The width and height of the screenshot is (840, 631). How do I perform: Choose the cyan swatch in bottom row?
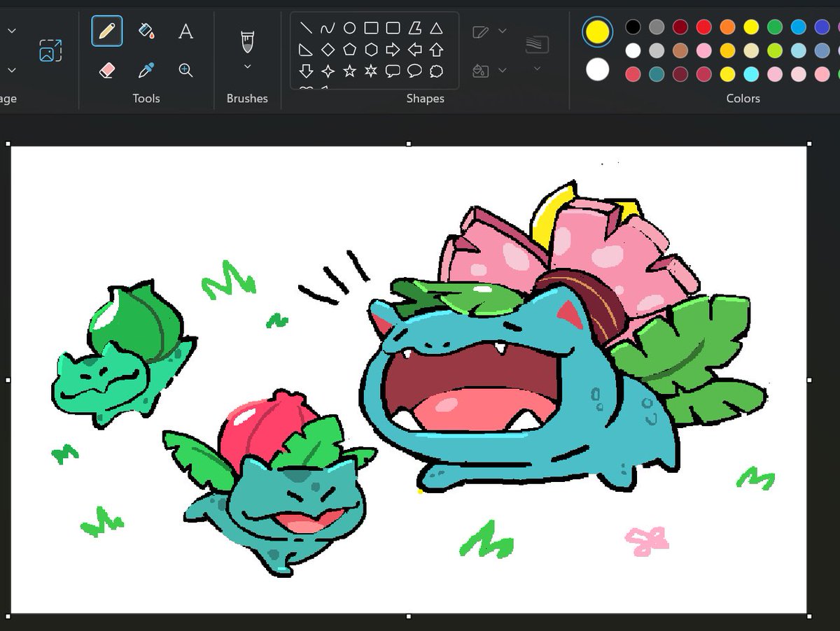point(751,74)
